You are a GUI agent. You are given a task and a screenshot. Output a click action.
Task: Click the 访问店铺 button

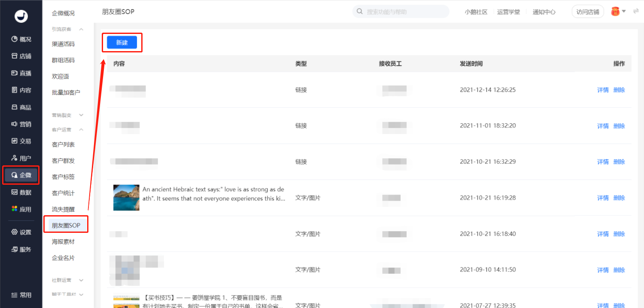coord(588,12)
